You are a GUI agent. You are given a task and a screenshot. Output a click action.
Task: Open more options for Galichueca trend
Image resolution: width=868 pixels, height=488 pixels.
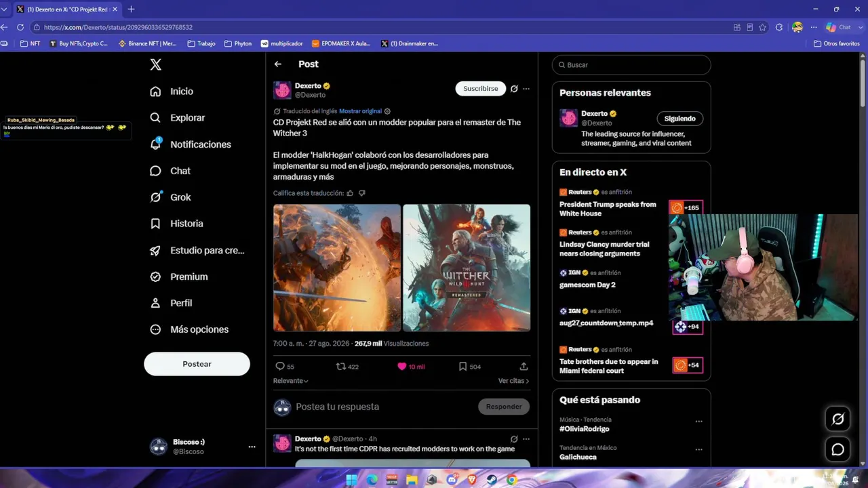point(698,449)
